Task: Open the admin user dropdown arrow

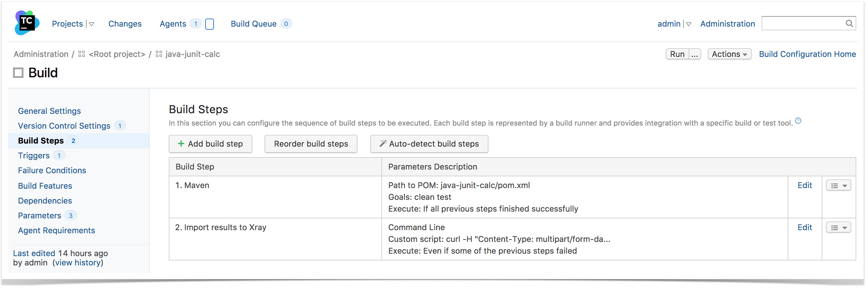Action: [x=689, y=24]
